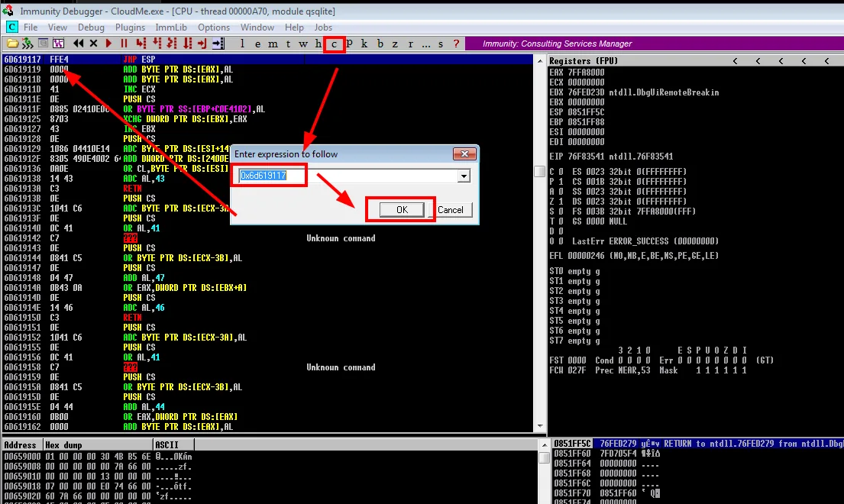Screen dimensions: 844x504
Task: Open the File menu
Action: 31,27
